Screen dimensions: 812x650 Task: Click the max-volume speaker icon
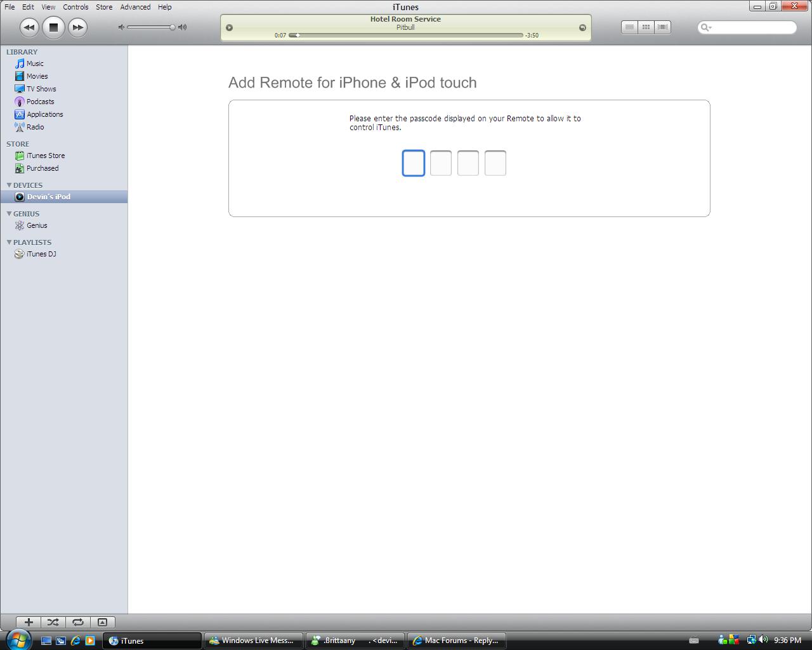point(183,27)
